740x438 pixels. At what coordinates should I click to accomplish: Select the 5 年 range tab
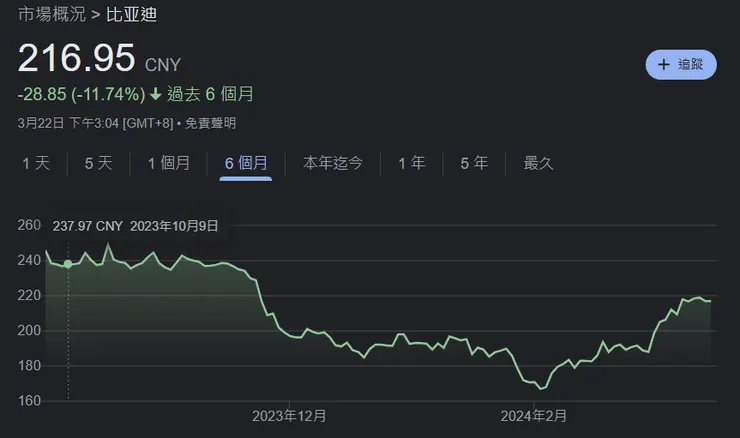pos(474,163)
